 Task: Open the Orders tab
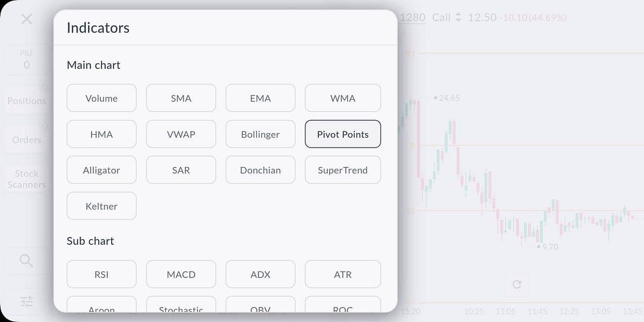tap(26, 140)
